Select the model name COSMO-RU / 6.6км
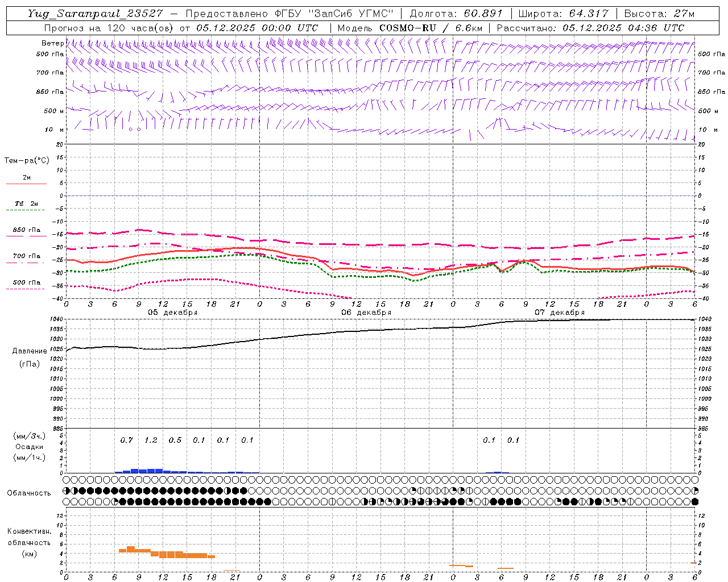Image resolution: width=728 pixels, height=582 pixels. click(431, 28)
